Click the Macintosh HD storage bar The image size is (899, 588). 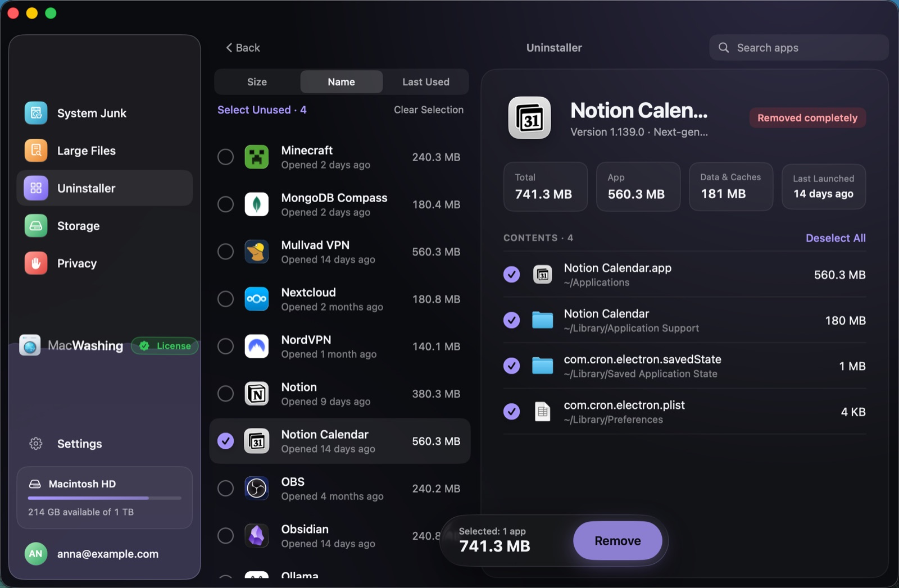pos(105,498)
